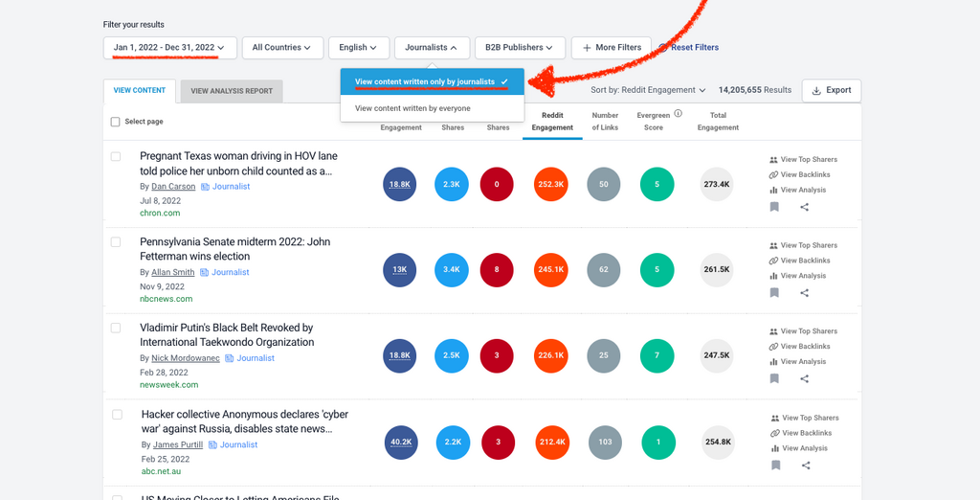
Task: Click share icon for the Fetterman article
Action: 804,293
